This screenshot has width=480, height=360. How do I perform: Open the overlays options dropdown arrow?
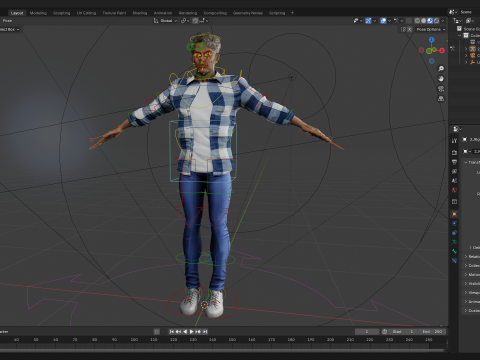(389, 21)
